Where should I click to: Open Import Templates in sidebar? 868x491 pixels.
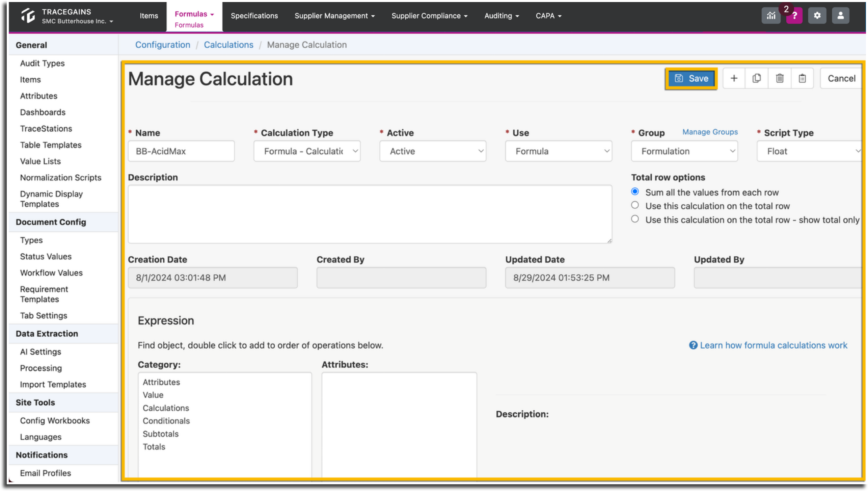(53, 384)
